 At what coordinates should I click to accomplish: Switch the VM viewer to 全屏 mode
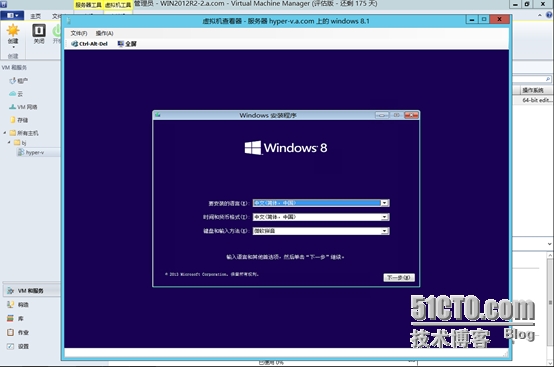(127, 44)
